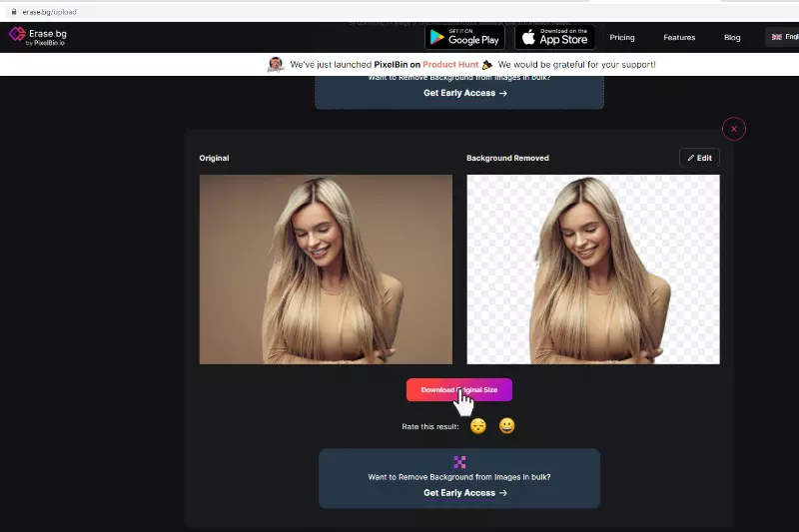
Task: Open the App Store download badge
Action: pyautogui.click(x=555, y=37)
